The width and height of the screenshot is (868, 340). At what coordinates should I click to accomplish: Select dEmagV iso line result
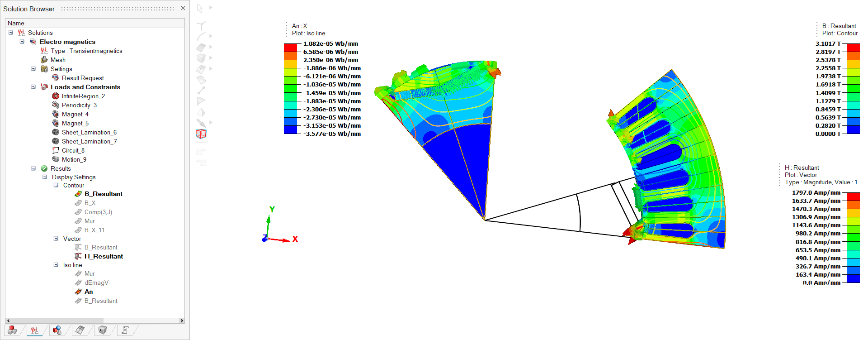pyautogui.click(x=96, y=283)
